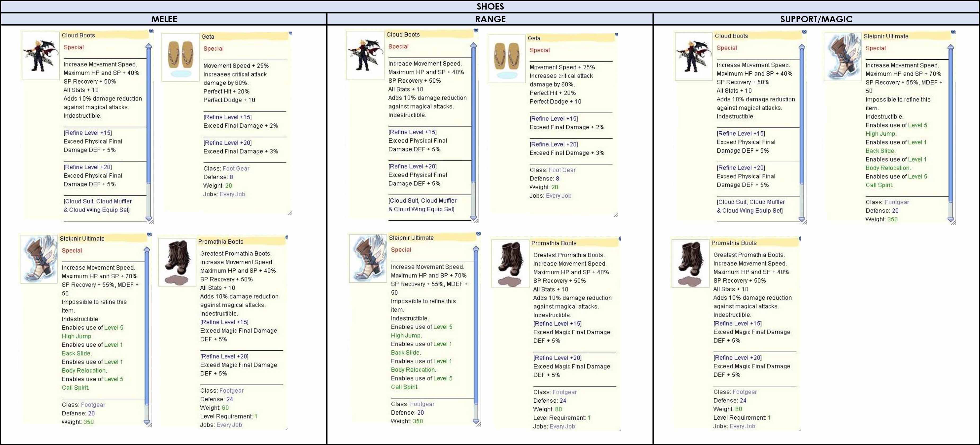Viewport: 980px width, 445px height.
Task: Click the Cloud Boots item icon under MELEE
Action: click(x=41, y=56)
